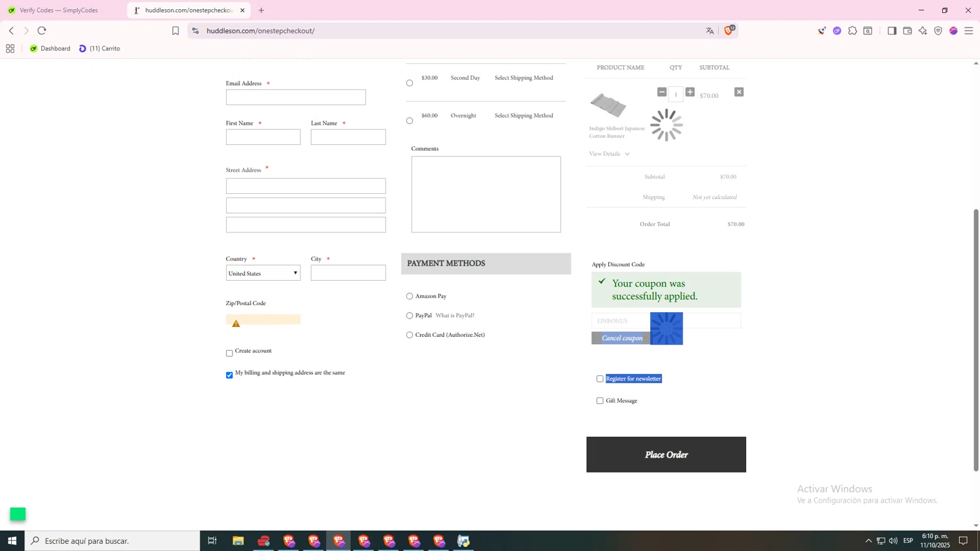Expand View Details for product
Viewport: 980px width, 551px height.
click(610, 154)
